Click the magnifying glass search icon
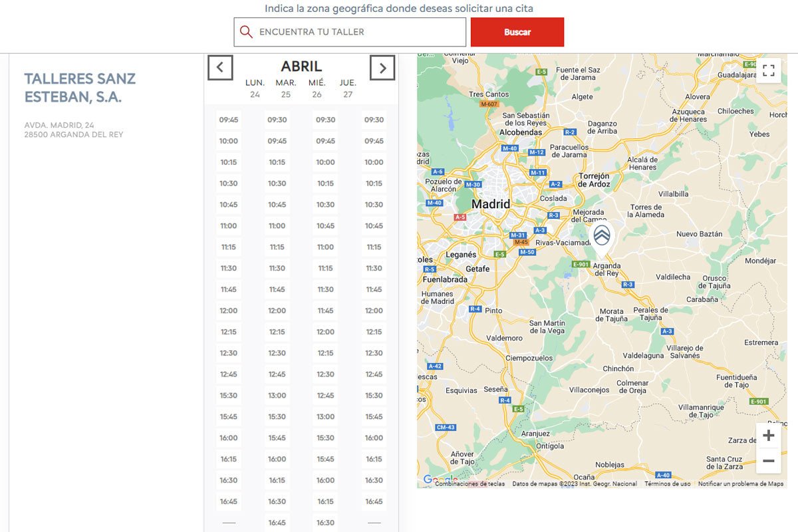Image resolution: width=798 pixels, height=532 pixels. point(246,32)
